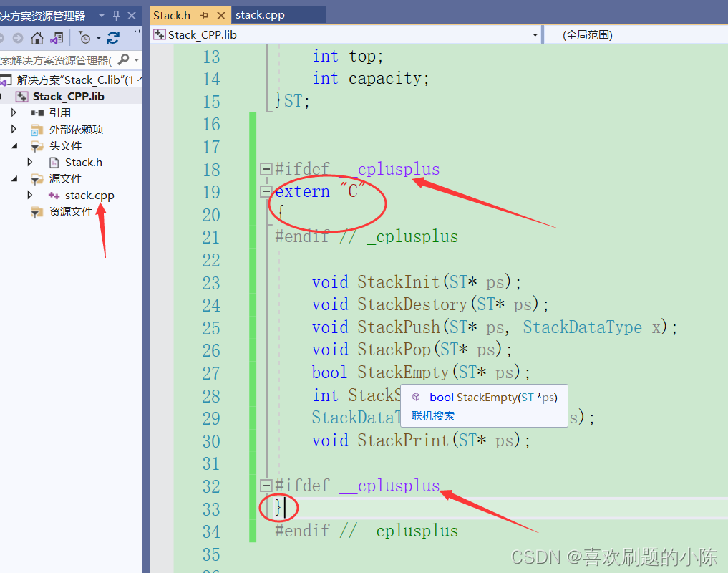Switch to the stack.cpp editor tab
The height and width of the screenshot is (573, 728).
click(x=260, y=15)
